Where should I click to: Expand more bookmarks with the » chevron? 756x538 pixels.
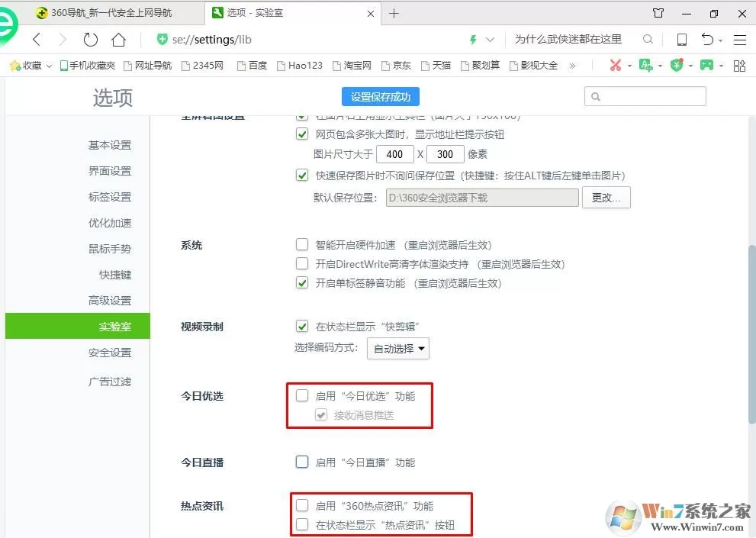tap(572, 66)
